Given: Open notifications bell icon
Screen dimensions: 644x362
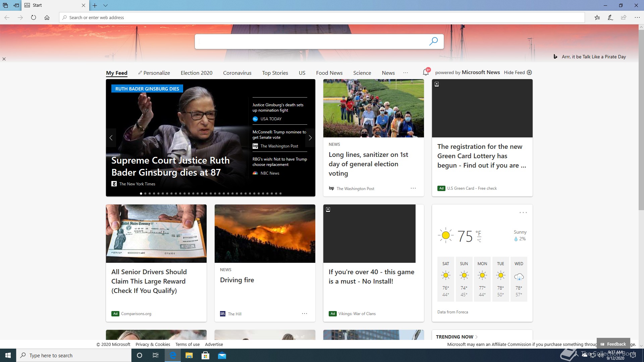Looking at the screenshot, I should 426,72.
